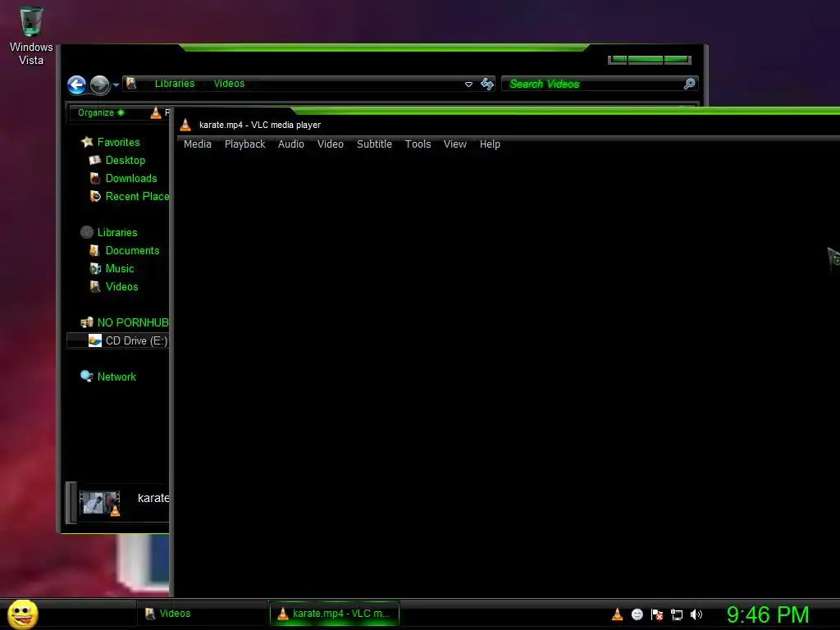Click the smiley face Start button
The height and width of the screenshot is (630, 840).
tap(22, 614)
